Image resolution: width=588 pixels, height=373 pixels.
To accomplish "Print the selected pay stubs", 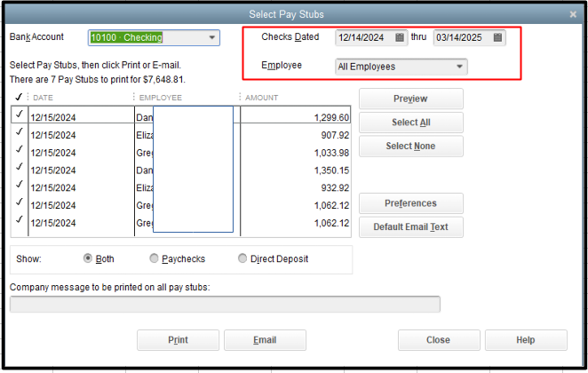I will coord(179,340).
